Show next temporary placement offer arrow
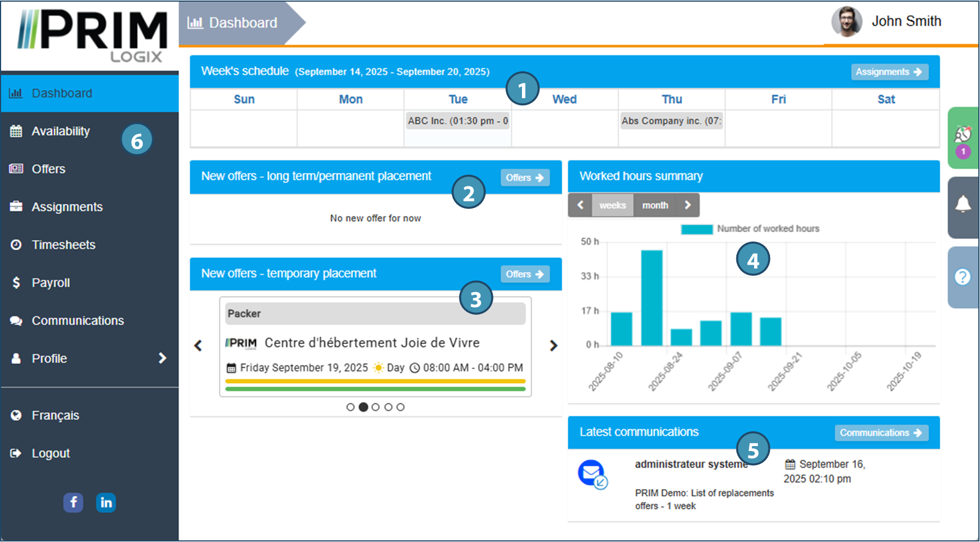The width and height of the screenshot is (980, 542). click(553, 346)
